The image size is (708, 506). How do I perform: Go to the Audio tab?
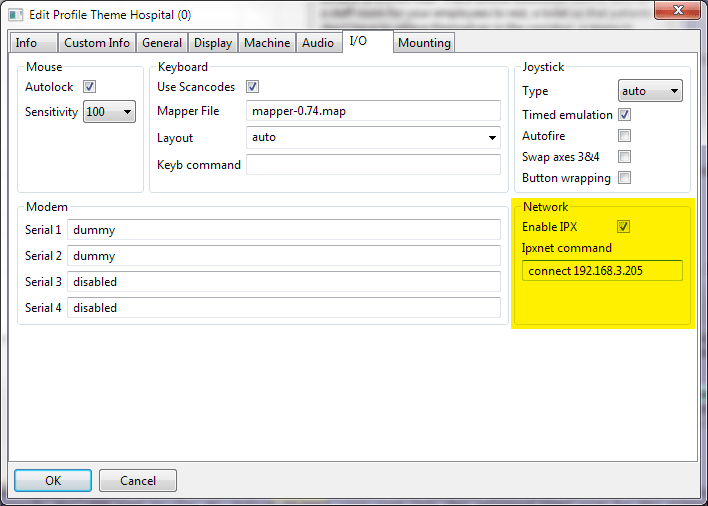tap(318, 43)
